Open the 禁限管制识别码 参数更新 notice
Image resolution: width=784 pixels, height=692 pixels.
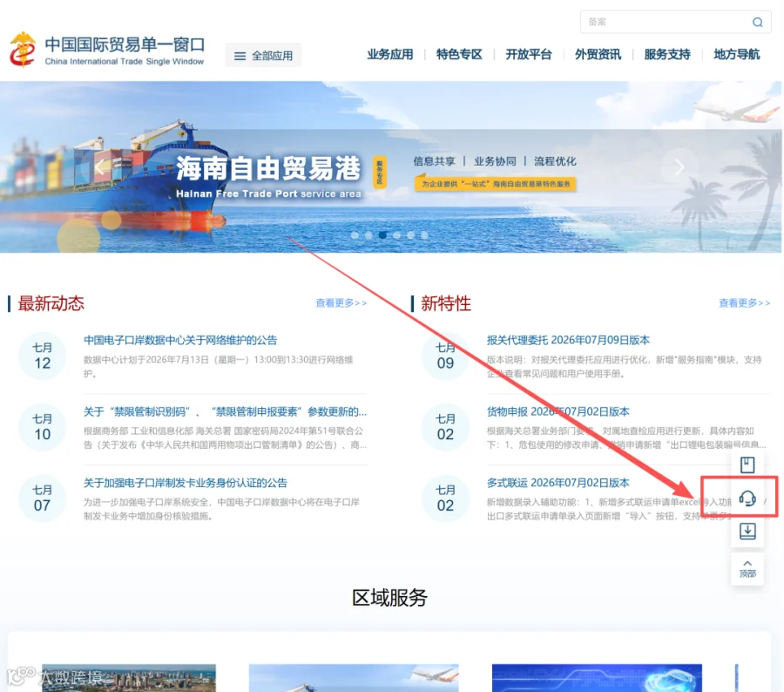tap(225, 411)
